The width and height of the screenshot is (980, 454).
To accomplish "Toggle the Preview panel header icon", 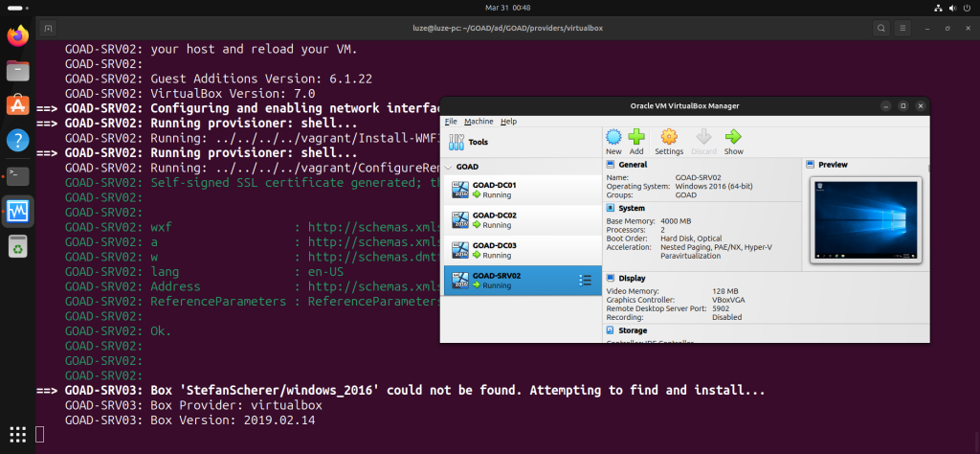I will click(x=811, y=165).
